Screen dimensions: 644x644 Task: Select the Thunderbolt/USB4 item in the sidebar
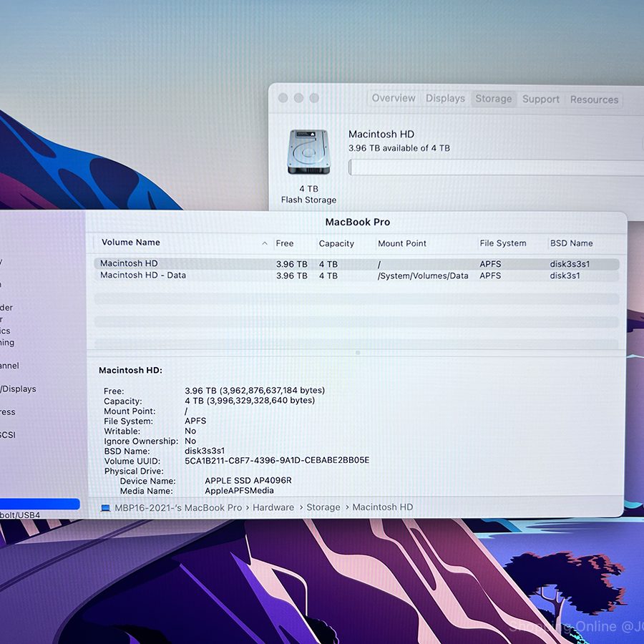tap(20, 514)
